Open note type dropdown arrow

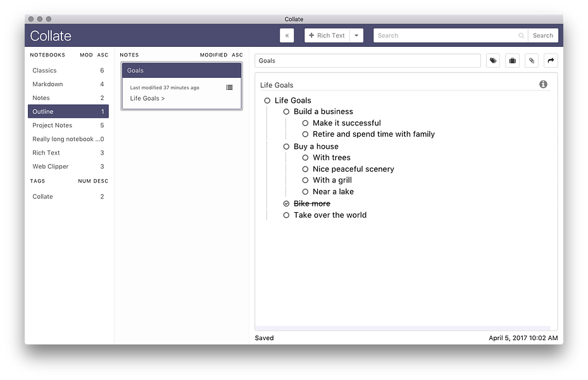point(356,35)
